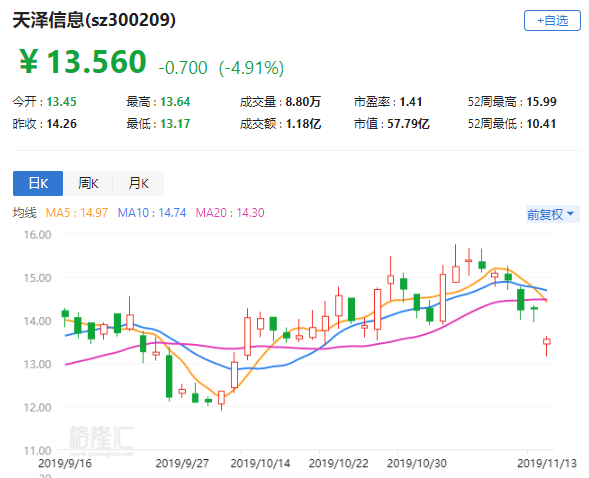Click the price change -0.700
Viewport: 589px width, 478px height.
pyautogui.click(x=183, y=68)
